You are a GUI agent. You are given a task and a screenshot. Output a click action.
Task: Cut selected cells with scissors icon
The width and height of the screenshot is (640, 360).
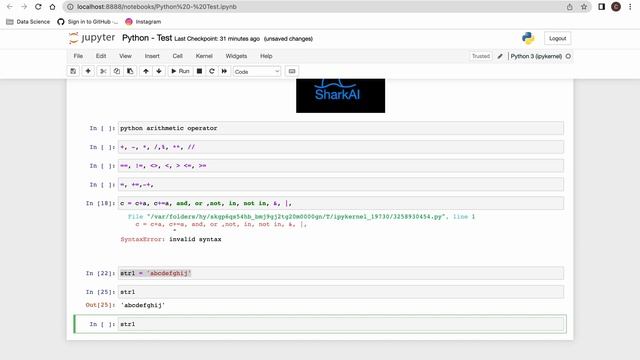tap(103, 71)
